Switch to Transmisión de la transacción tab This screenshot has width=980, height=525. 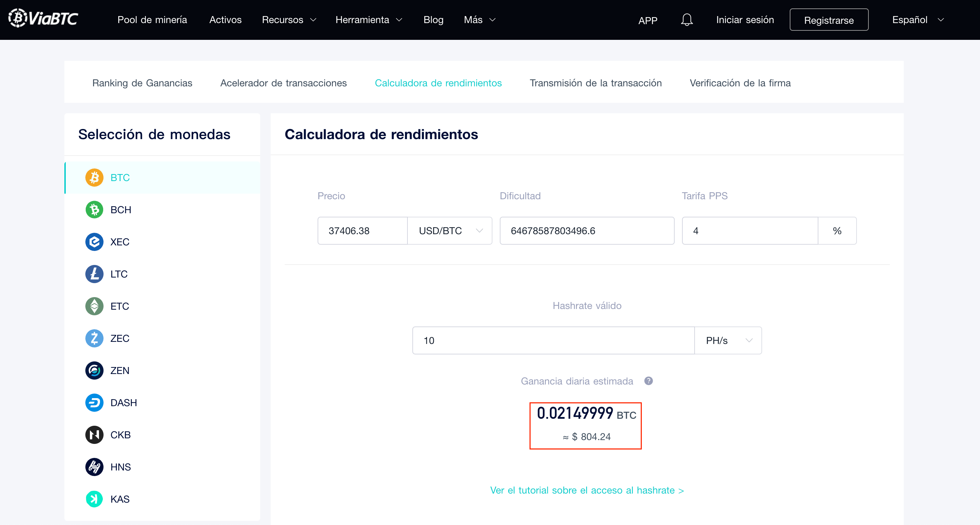click(x=595, y=83)
